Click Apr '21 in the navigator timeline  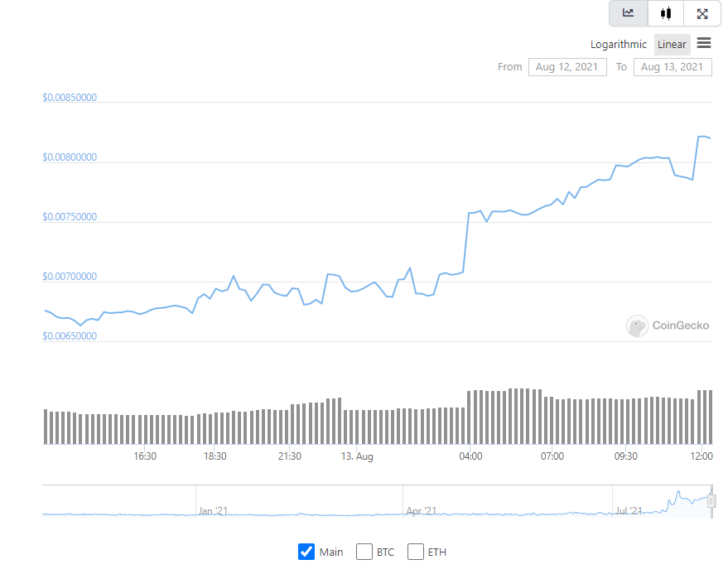coord(420,511)
